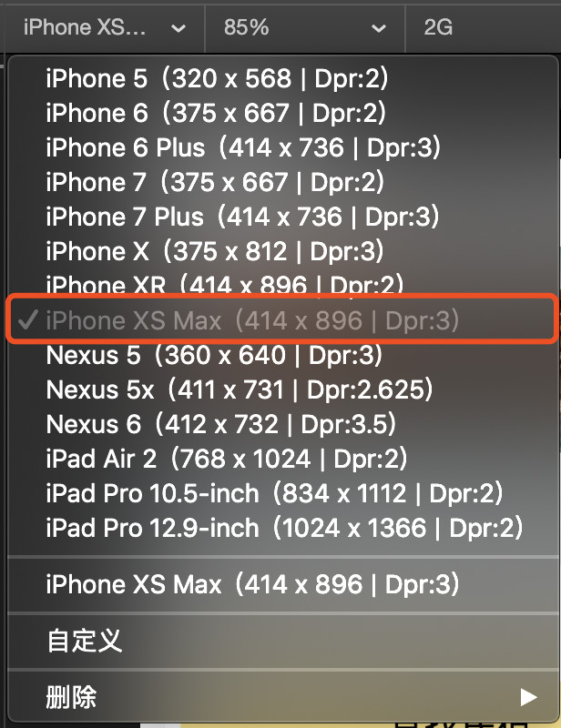The image size is (561, 728).
Task: Expand the 删除 submenu arrow
Action: point(528,697)
